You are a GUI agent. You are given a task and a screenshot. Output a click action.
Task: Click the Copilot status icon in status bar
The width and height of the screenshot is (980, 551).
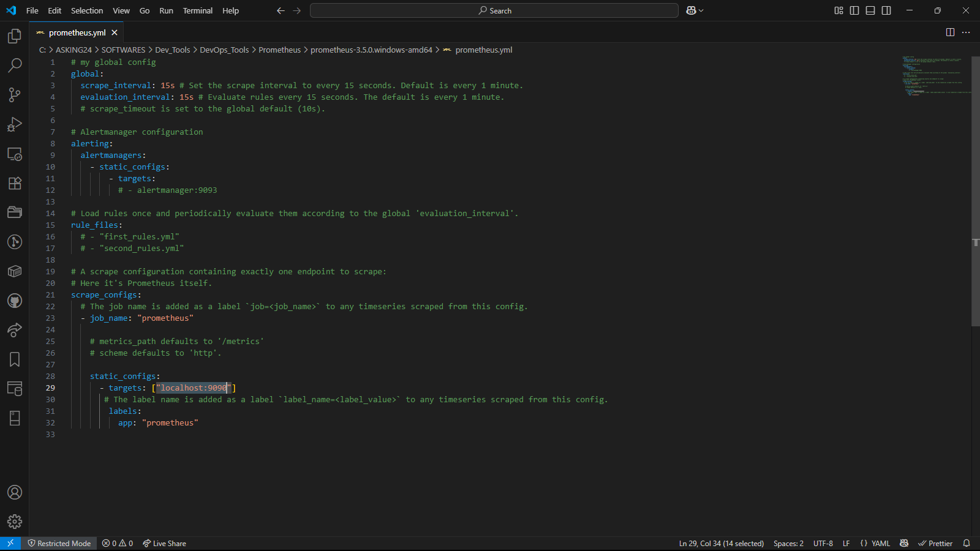904,543
